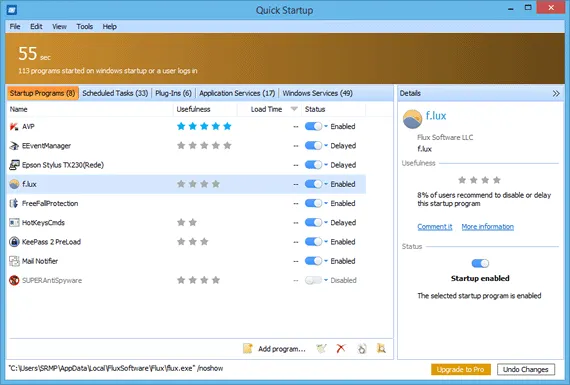Open the File menu
570x385 pixels.
click(15, 27)
